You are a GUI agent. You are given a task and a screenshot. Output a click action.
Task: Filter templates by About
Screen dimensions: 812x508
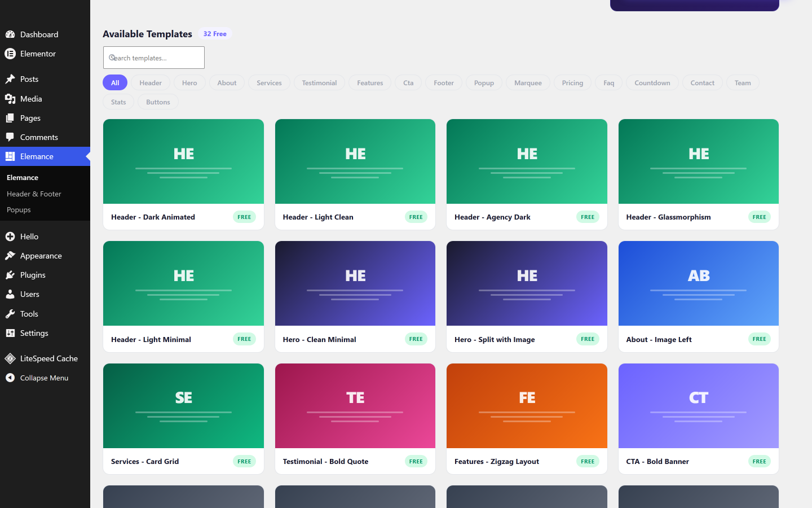click(x=227, y=82)
